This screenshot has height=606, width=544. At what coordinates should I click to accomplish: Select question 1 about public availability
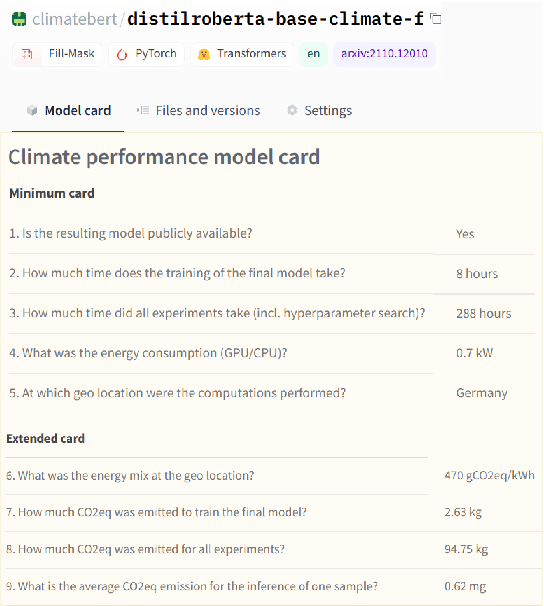pos(131,233)
